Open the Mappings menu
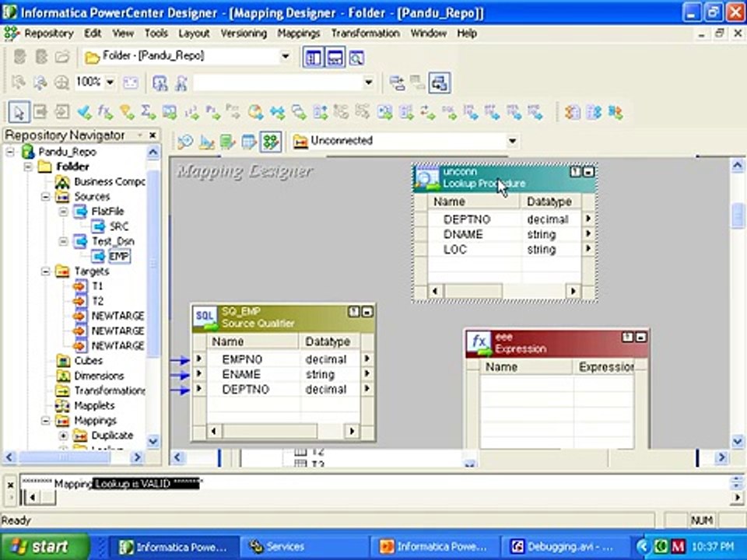747x560 pixels. point(299,33)
